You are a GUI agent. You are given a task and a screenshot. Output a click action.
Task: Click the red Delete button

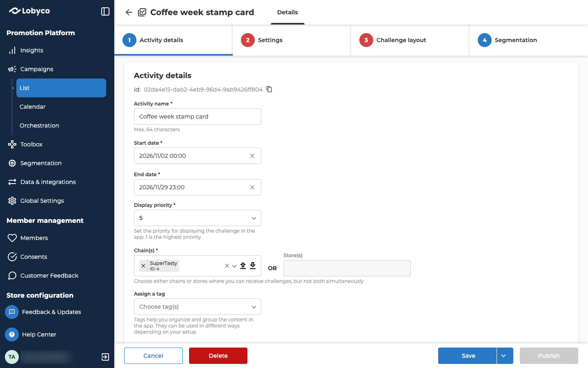[218, 356]
